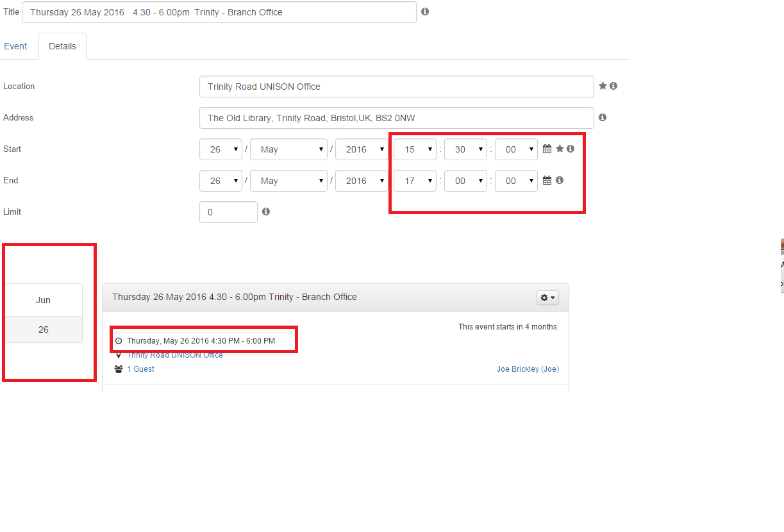
Task: Click into the Limit input field
Action: (228, 212)
